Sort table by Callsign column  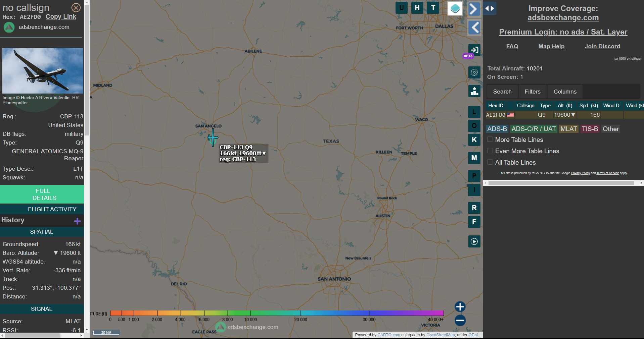(525, 106)
